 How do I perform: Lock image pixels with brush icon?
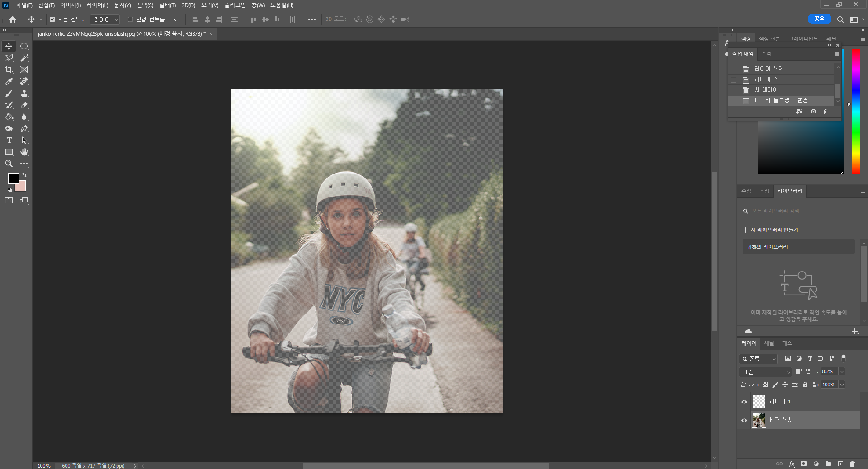[x=775, y=385]
